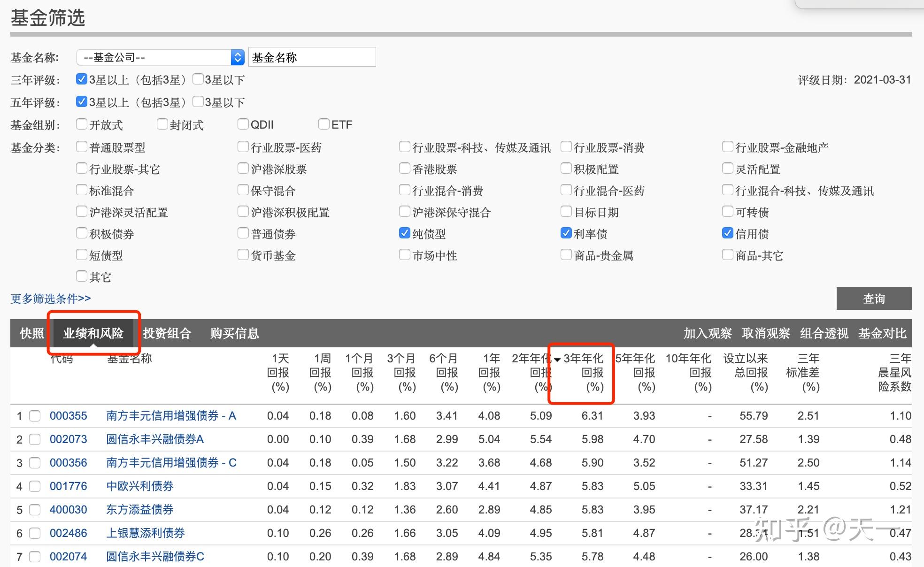Tick the ETF checkbox
Screen dimensions: 924x567
(x=323, y=124)
